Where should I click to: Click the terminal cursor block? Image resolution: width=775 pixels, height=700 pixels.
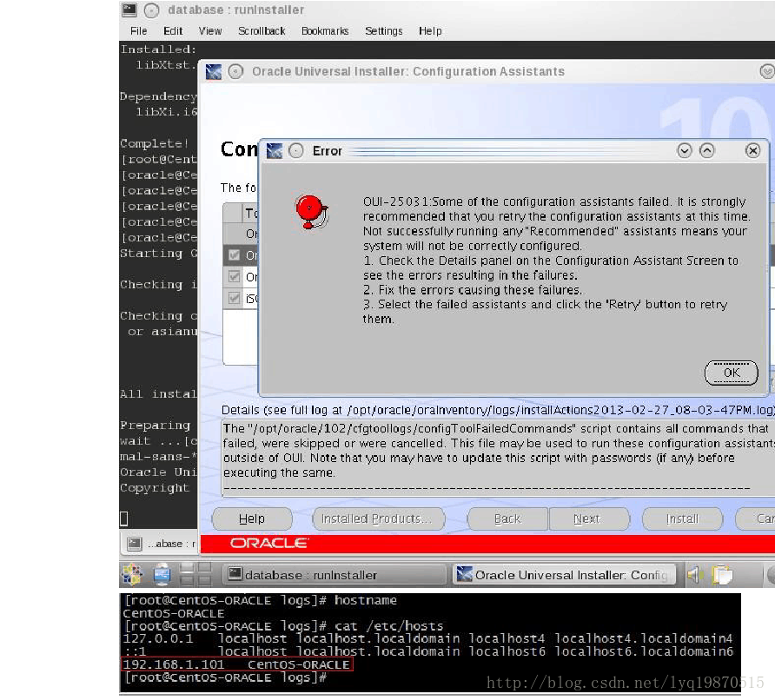(x=124, y=518)
